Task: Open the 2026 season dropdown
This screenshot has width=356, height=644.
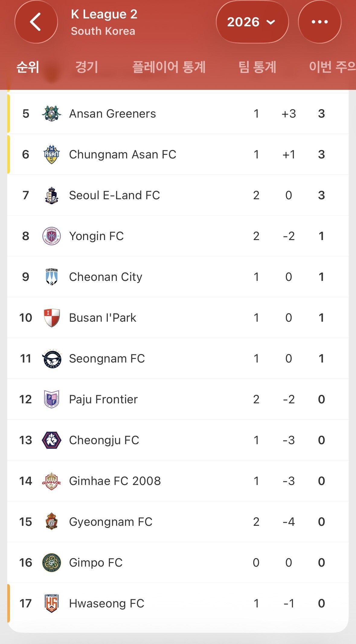Action: click(252, 22)
